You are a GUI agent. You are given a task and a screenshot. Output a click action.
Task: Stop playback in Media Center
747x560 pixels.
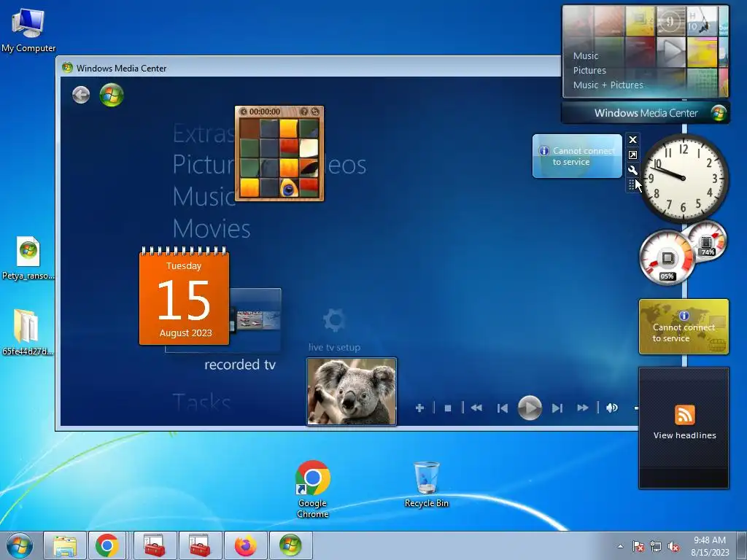pos(448,408)
